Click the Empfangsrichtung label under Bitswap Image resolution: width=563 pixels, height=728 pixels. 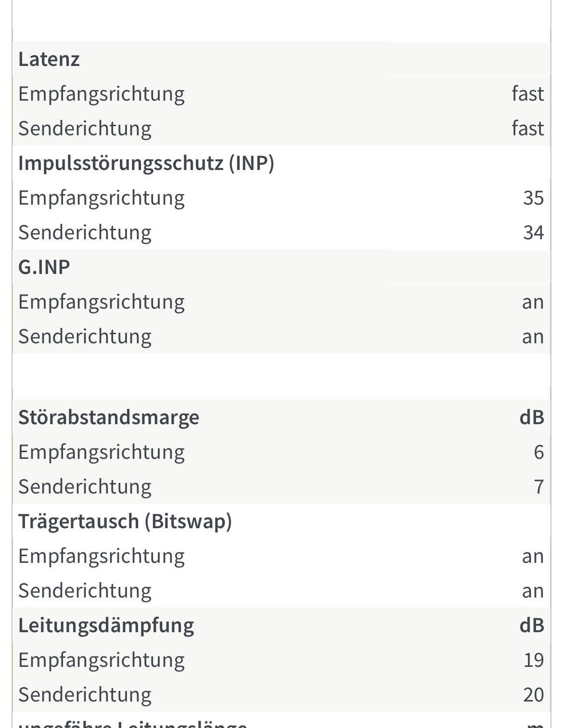102,556
